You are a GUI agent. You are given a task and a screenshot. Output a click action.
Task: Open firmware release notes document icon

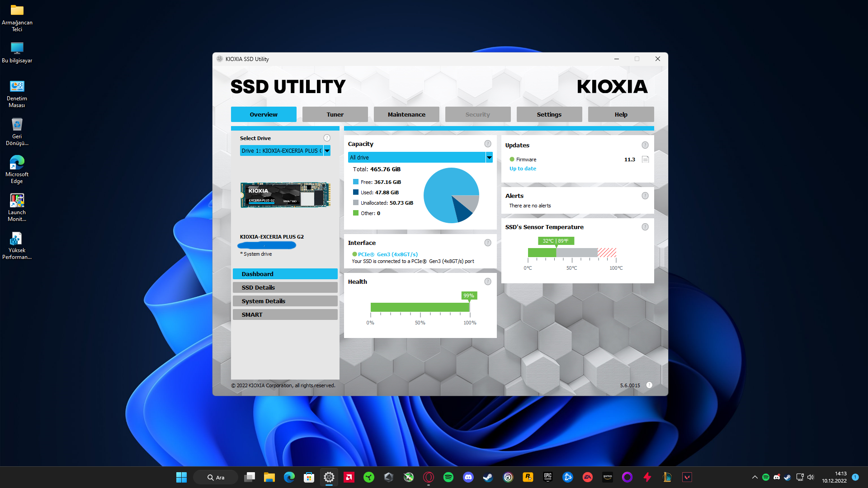[645, 160]
